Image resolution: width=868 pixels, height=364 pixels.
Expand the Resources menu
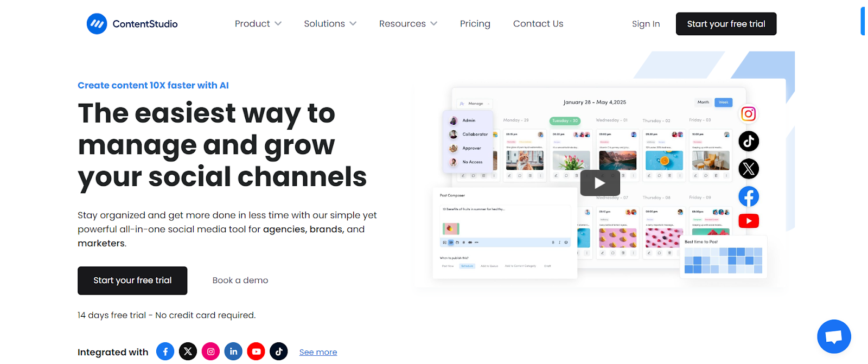click(408, 24)
